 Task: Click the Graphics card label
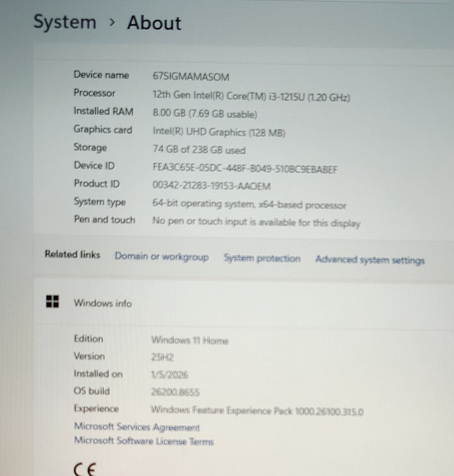coord(103,130)
